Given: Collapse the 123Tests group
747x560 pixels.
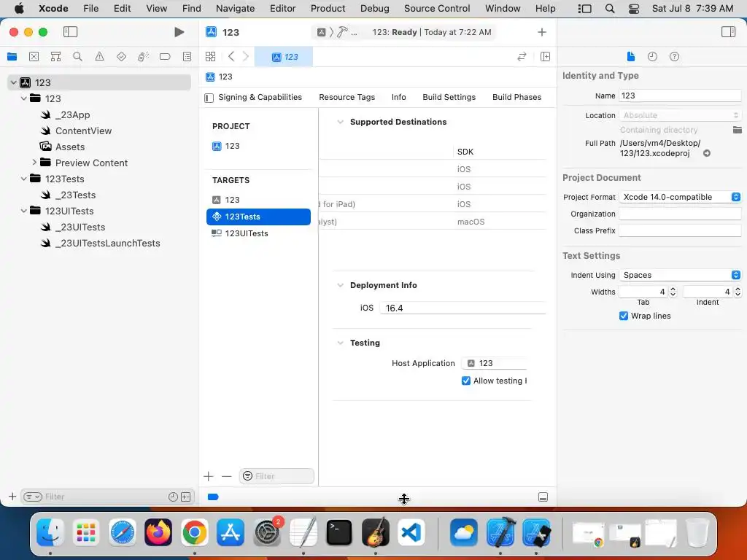Looking at the screenshot, I should pyautogui.click(x=24, y=179).
